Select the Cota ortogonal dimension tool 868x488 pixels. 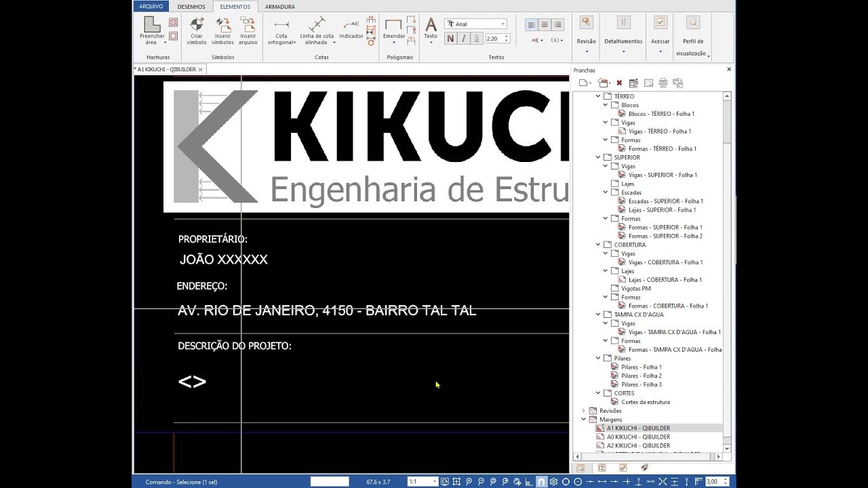coord(281,32)
